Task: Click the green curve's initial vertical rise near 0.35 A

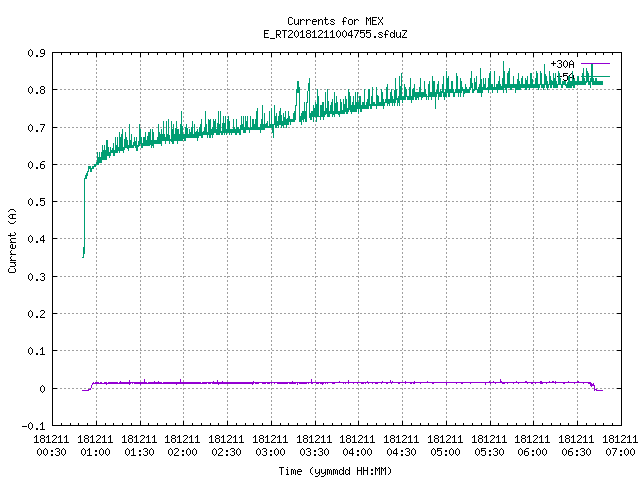Action: (84, 218)
